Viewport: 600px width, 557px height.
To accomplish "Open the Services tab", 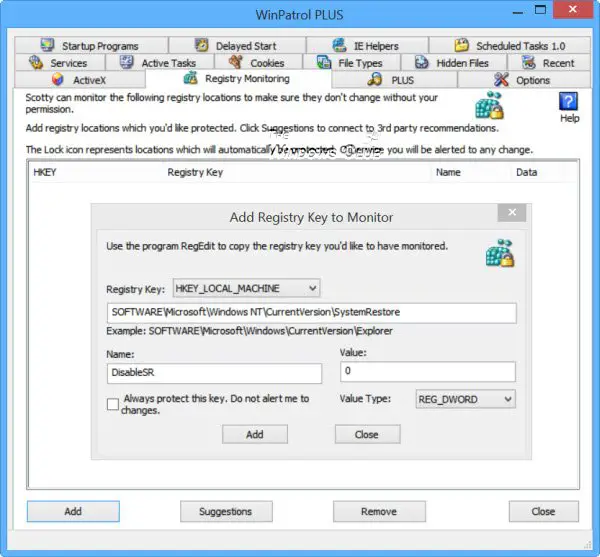I will coord(60,63).
